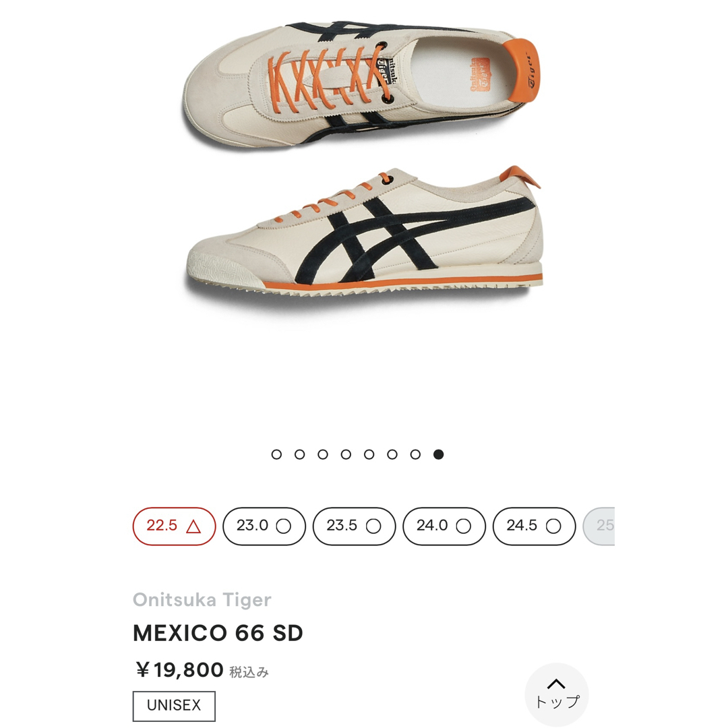Jump to third carousel dot
Image resolution: width=728 pixels, height=728 pixels.
click(323, 454)
